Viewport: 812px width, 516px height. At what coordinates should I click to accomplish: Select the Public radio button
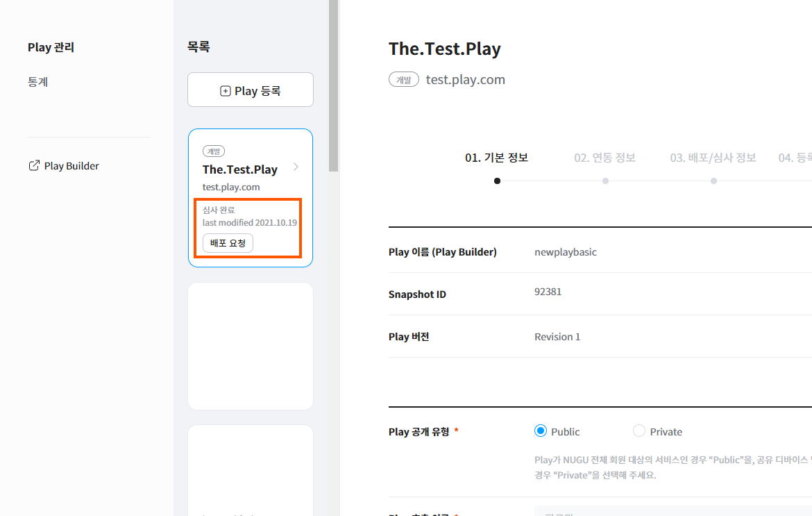[541, 431]
